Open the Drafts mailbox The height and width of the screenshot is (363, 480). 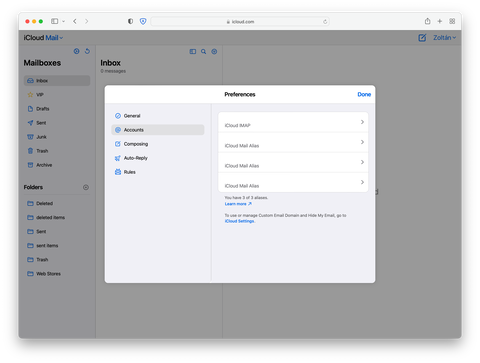pyautogui.click(x=57, y=109)
